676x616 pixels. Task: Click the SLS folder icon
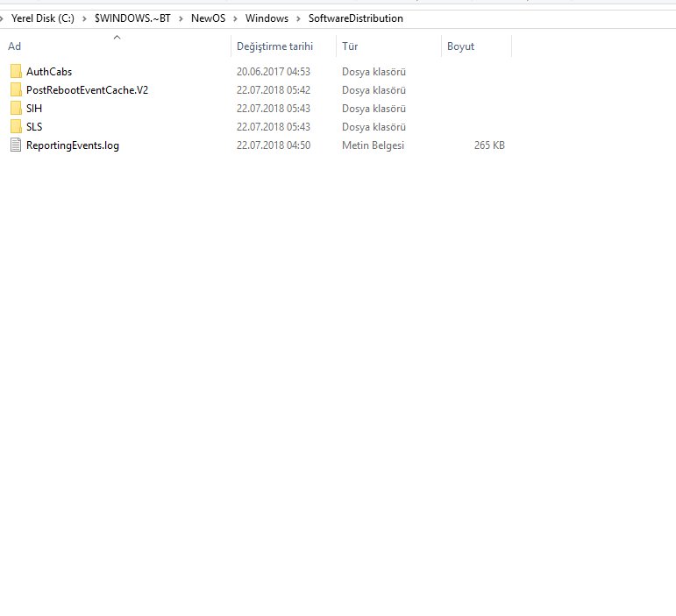[x=16, y=127]
